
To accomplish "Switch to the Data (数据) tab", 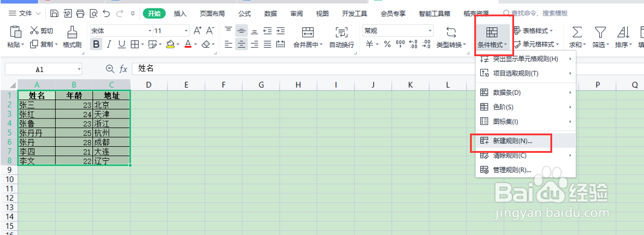I will point(270,13).
